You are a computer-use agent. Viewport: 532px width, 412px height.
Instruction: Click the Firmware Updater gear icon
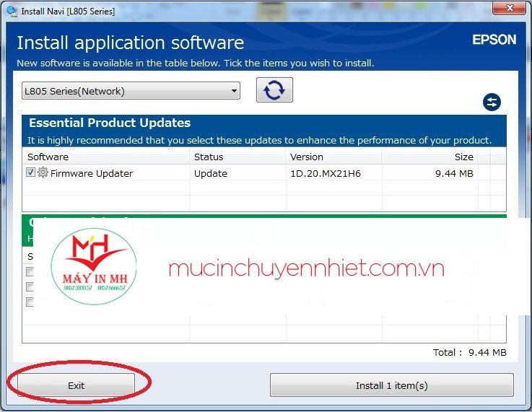coord(43,173)
